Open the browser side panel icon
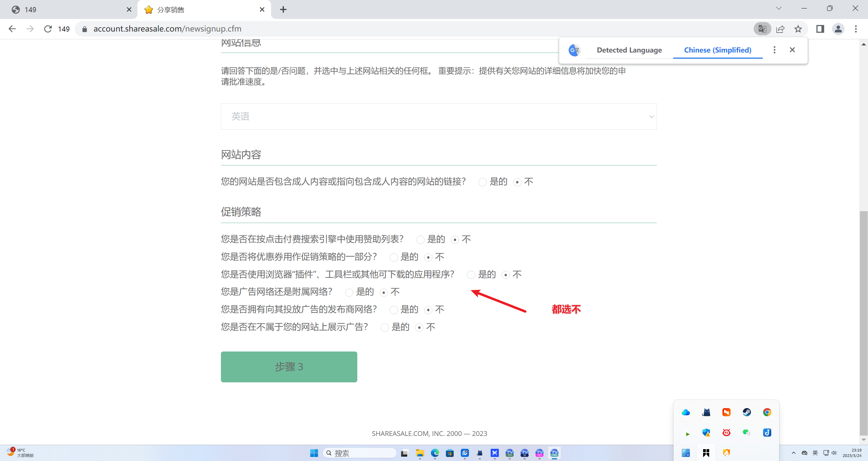Screen dimensions: 868x461 820,29
